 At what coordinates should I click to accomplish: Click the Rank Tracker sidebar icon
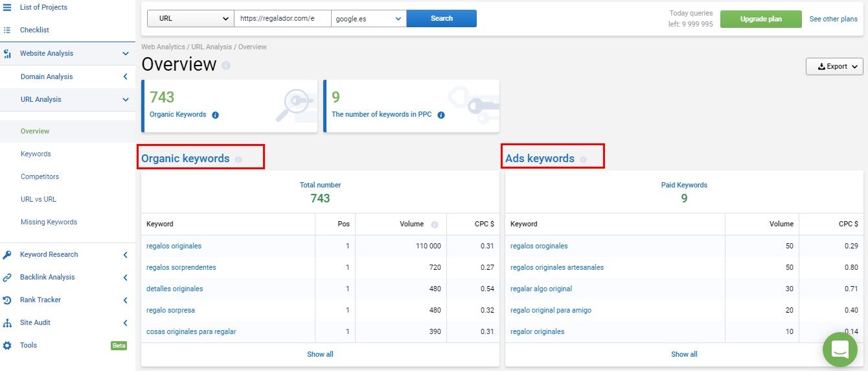[x=7, y=300]
